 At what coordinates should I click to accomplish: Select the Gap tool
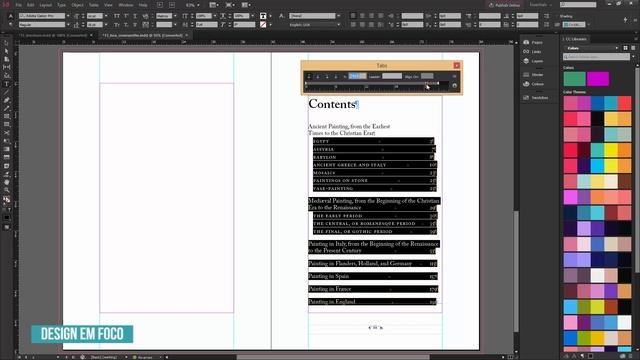tap(7, 68)
